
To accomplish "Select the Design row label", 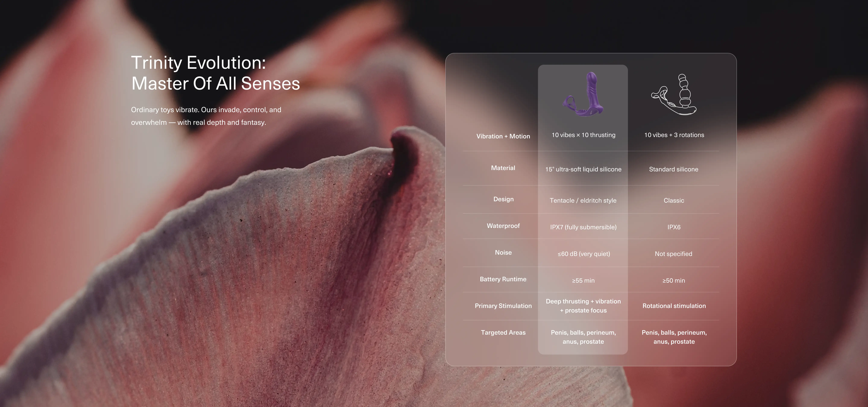I will (x=503, y=199).
